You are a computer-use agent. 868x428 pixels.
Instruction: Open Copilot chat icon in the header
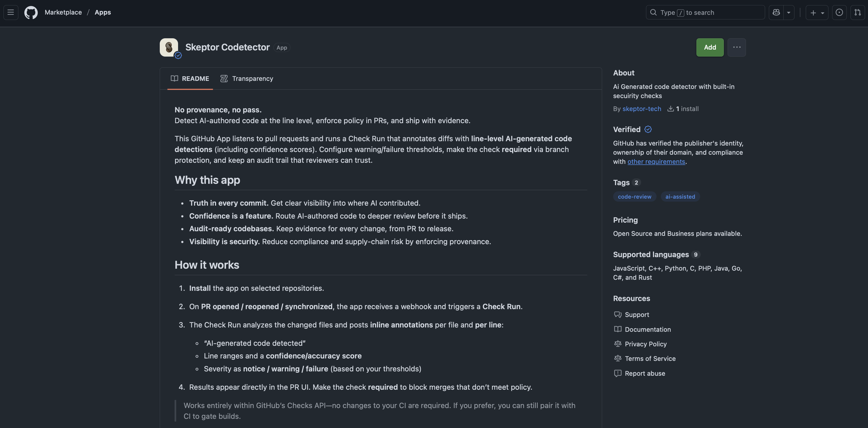(776, 12)
